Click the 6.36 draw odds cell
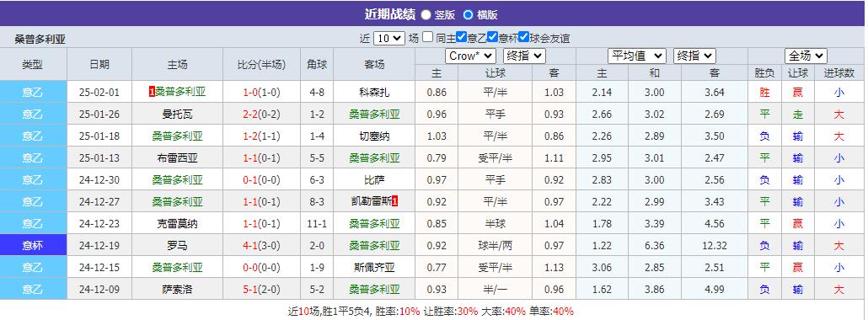868x320 pixels. tap(655, 246)
